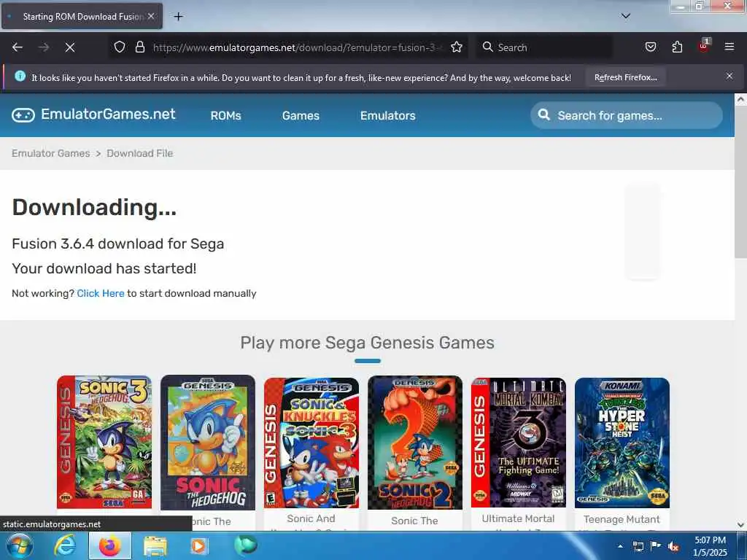Open the tracking protection shield icon

click(120, 47)
